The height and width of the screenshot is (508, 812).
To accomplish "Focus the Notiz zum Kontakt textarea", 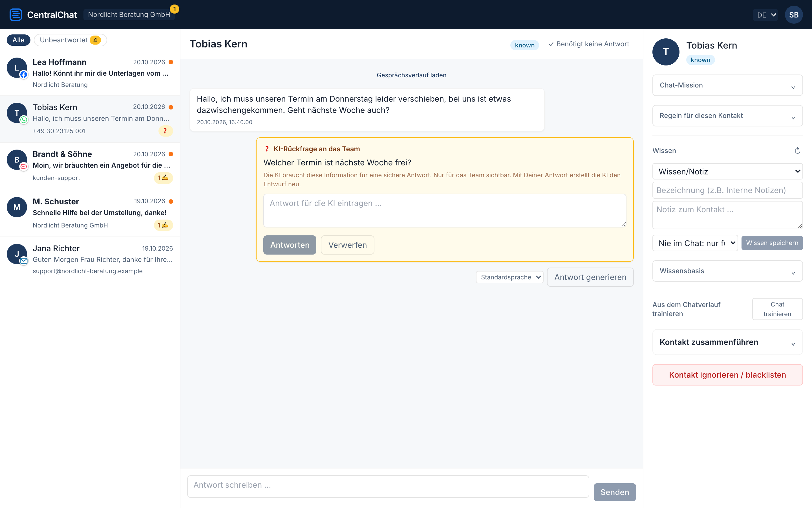I will [727, 215].
